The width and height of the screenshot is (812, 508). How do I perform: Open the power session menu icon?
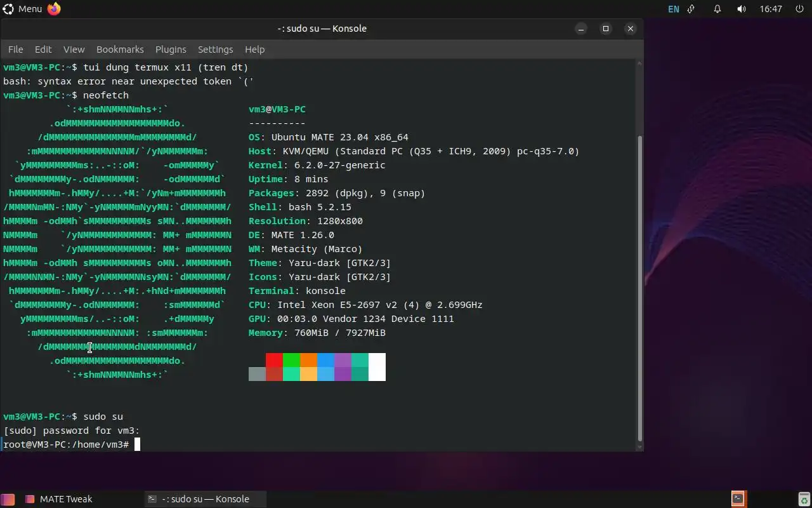pos(799,9)
